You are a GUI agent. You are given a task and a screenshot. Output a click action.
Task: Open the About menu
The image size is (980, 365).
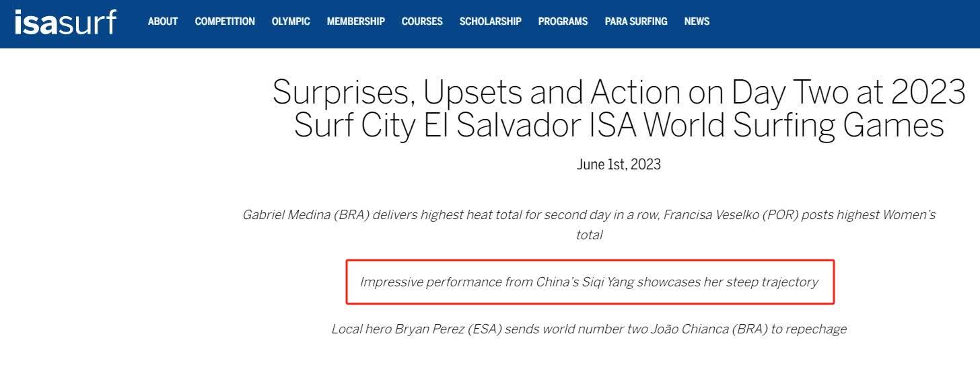click(163, 22)
